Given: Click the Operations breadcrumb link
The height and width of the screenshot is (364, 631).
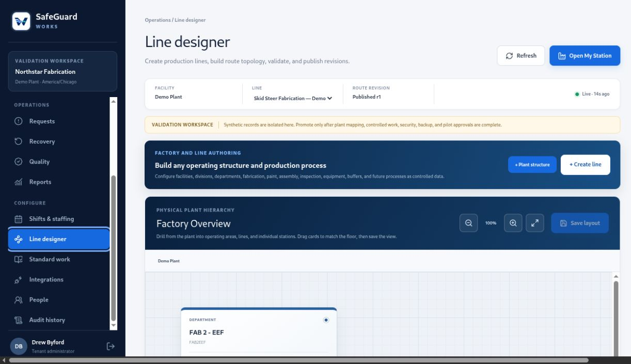Looking at the screenshot, I should (157, 20).
